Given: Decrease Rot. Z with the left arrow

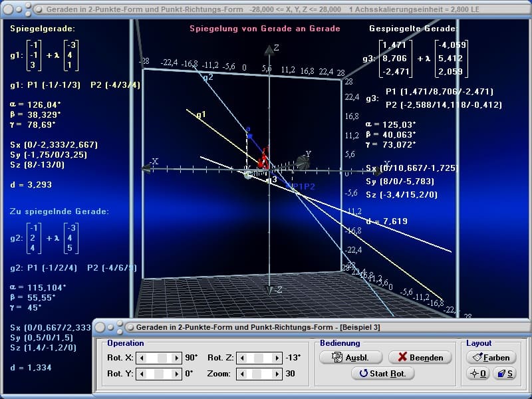Looking at the screenshot, I should (242, 358).
